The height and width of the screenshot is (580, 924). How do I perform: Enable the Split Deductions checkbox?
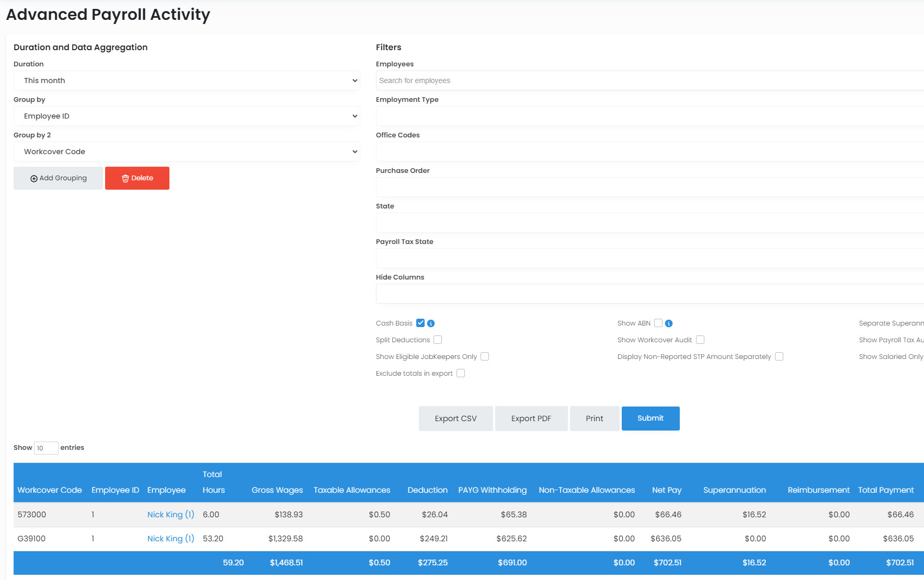pyautogui.click(x=438, y=340)
